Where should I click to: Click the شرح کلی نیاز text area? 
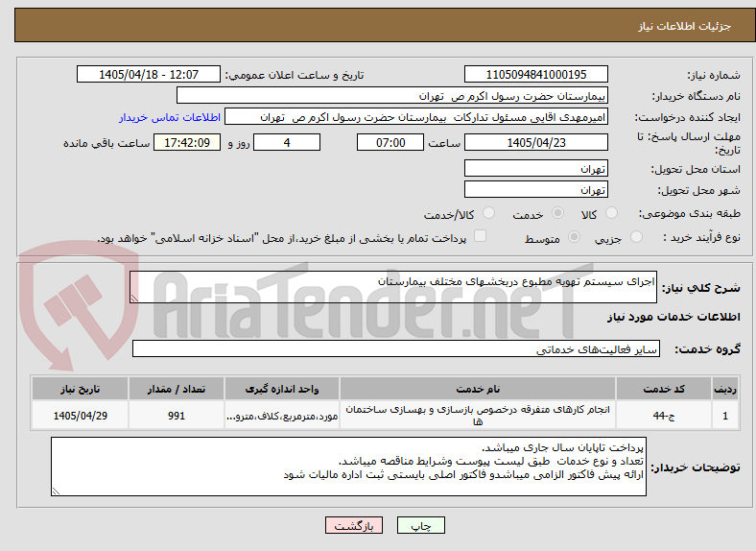pyautogui.click(x=393, y=287)
